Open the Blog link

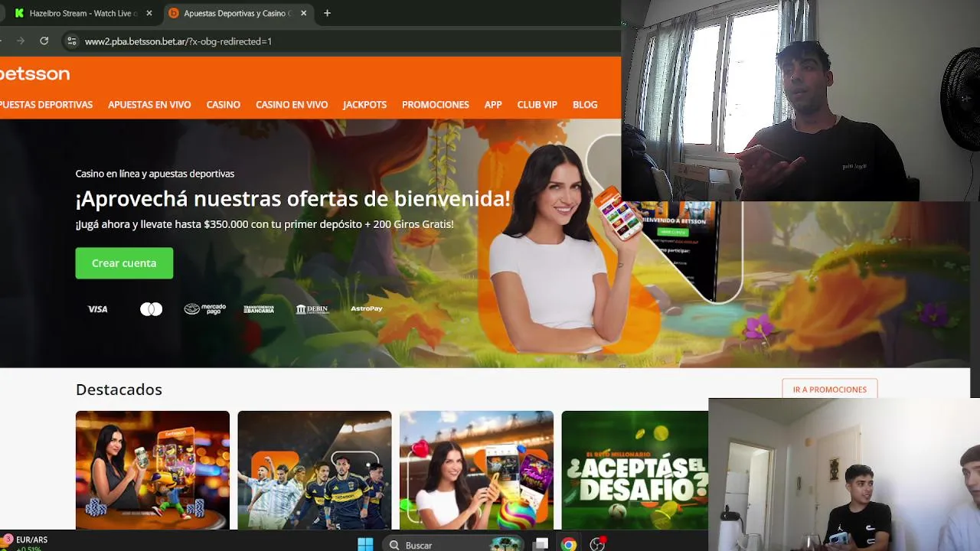coord(585,105)
